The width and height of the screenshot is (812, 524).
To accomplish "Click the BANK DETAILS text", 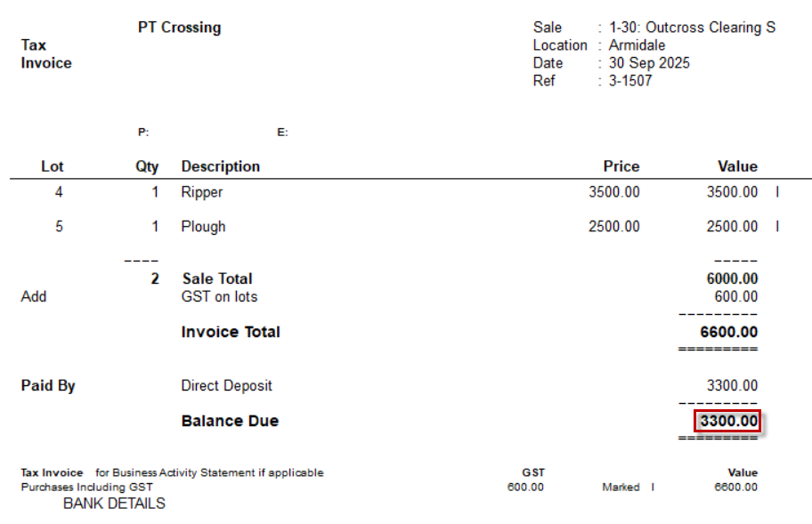I will click(114, 504).
